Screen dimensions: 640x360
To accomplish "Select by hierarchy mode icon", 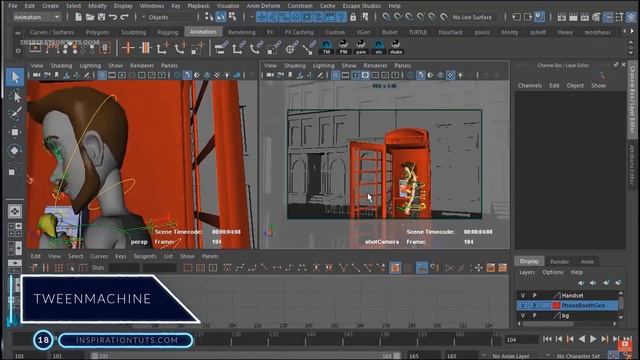I will [x=209, y=17].
